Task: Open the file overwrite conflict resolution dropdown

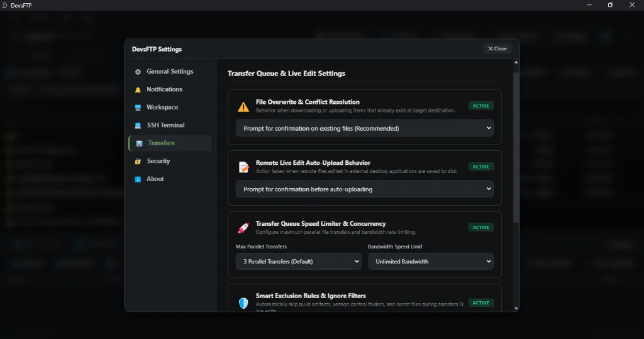Action: pos(364,128)
